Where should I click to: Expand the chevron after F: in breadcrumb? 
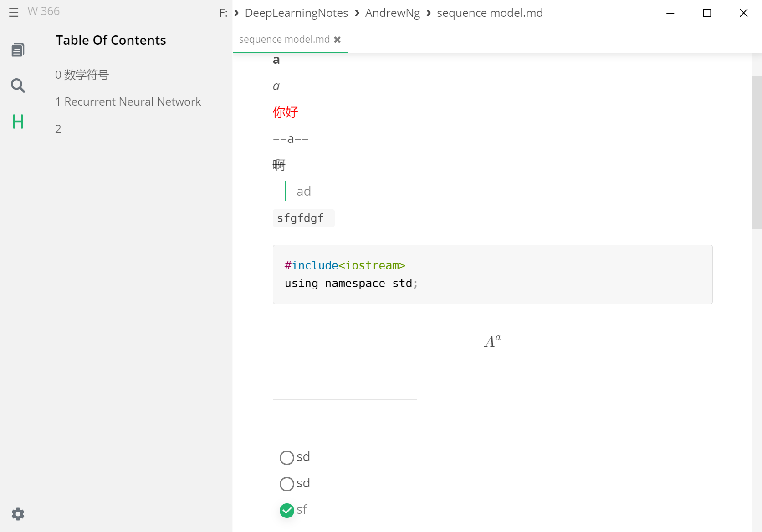click(236, 13)
